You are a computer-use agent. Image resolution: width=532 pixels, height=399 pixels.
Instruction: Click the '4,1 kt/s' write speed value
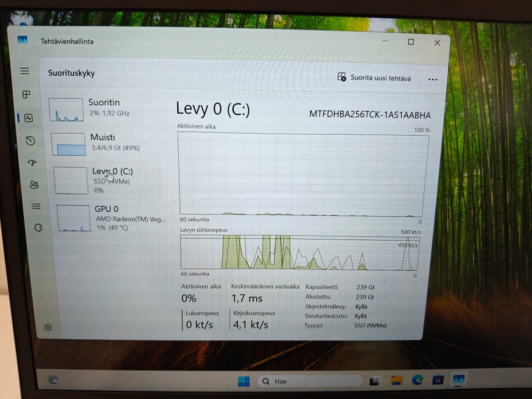click(250, 325)
